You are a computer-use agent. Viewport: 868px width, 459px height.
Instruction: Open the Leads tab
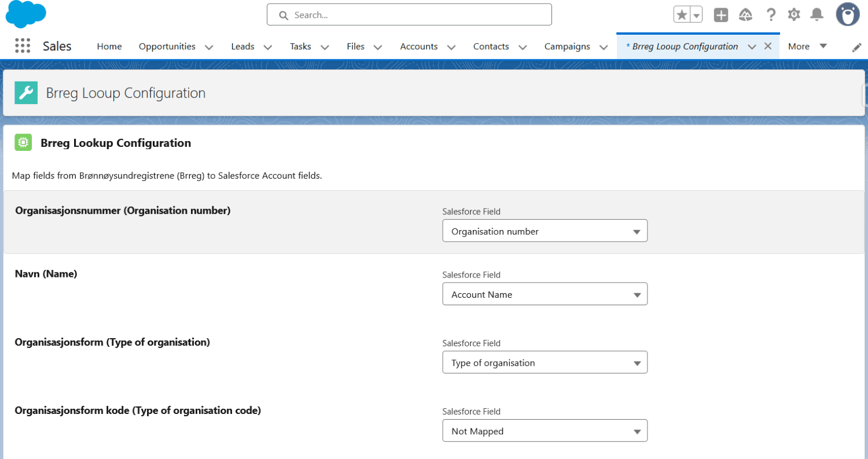click(x=242, y=46)
